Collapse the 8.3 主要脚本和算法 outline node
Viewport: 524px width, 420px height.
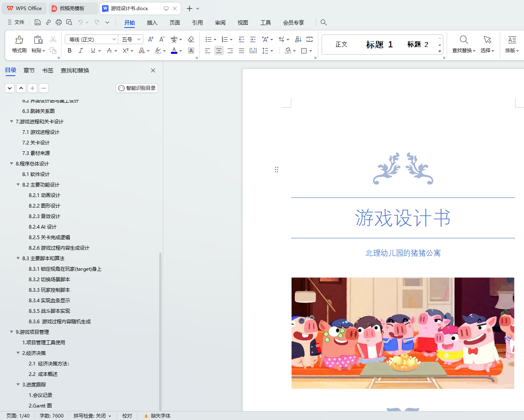18,258
